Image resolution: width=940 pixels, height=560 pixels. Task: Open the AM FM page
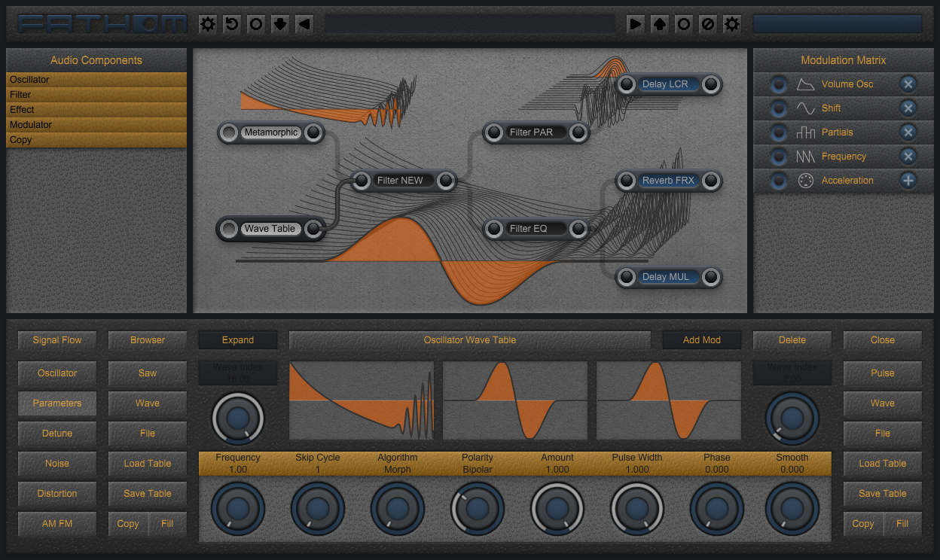click(57, 524)
